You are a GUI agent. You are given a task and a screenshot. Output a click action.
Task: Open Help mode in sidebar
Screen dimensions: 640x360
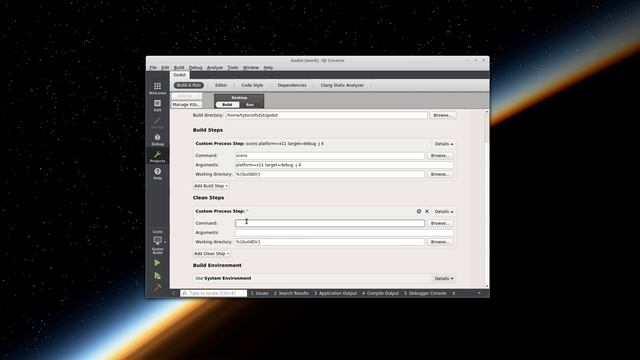tap(157, 174)
